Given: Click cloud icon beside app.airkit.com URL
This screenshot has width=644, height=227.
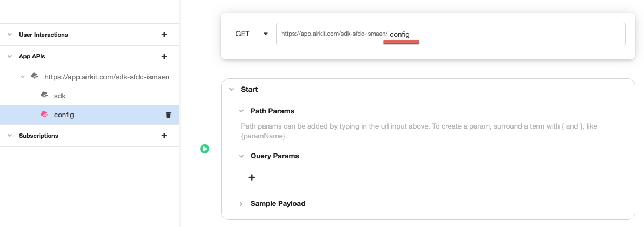Looking at the screenshot, I should tap(35, 76).
